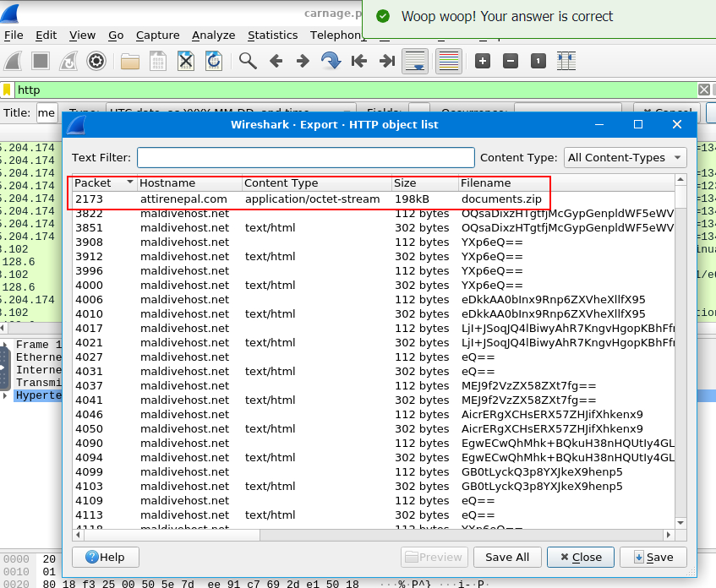Click the capture options gear icon
The width and height of the screenshot is (716, 588).
[x=96, y=61]
